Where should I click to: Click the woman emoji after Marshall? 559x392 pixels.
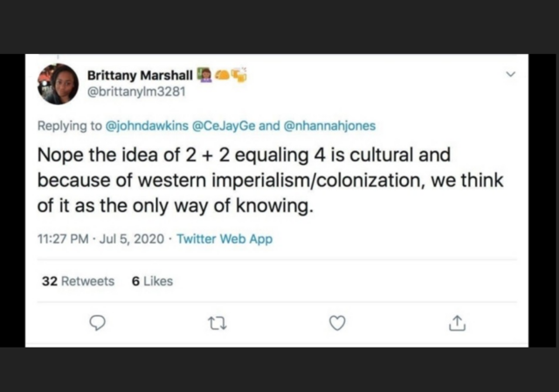pyautogui.click(x=204, y=75)
